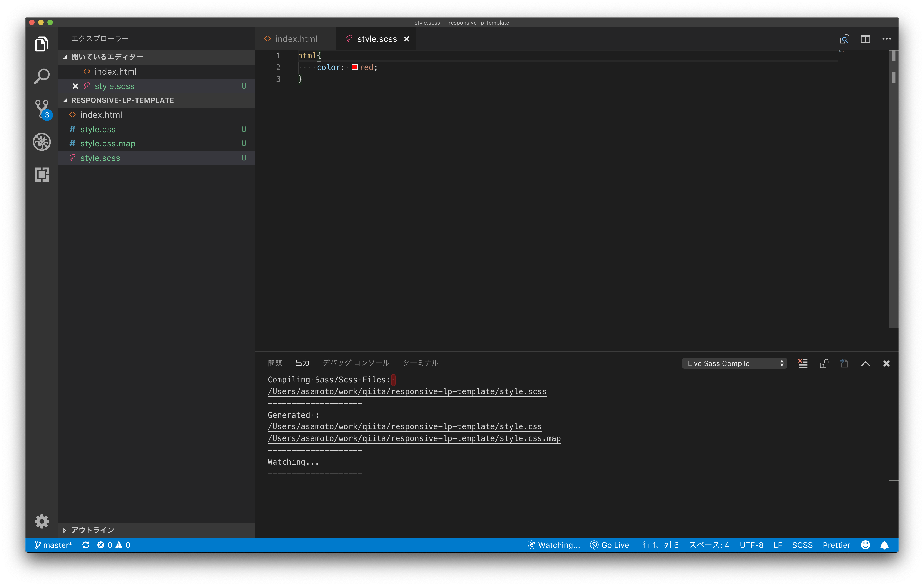Screen dimensions: 924x586
Task: Switch to the debug console tab
Action: [356, 363]
